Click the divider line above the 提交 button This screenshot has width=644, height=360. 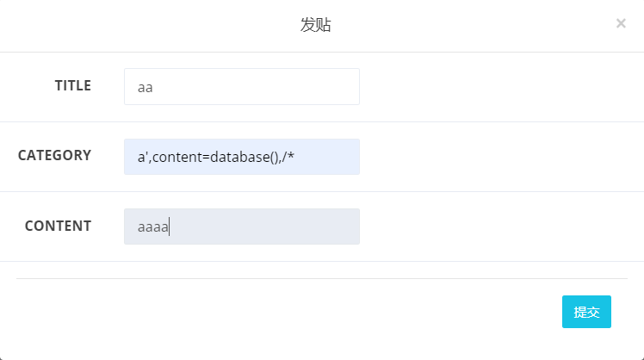[321, 279]
